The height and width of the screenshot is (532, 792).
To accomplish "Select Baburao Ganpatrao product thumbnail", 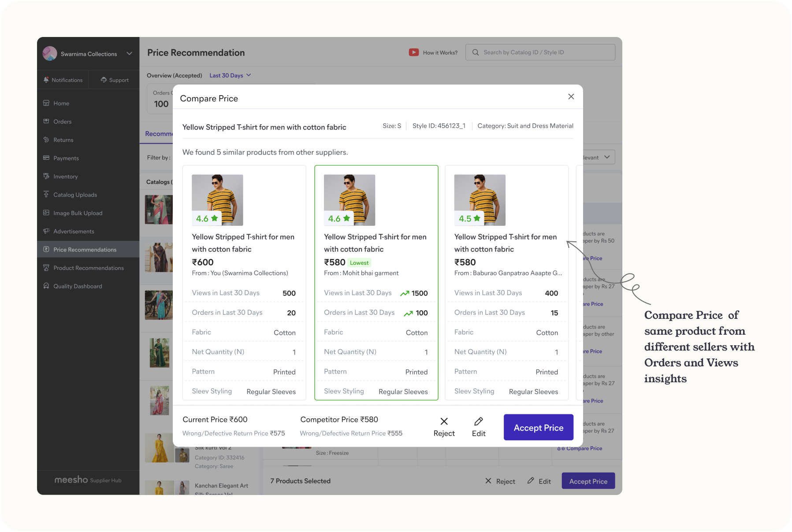I will 480,200.
